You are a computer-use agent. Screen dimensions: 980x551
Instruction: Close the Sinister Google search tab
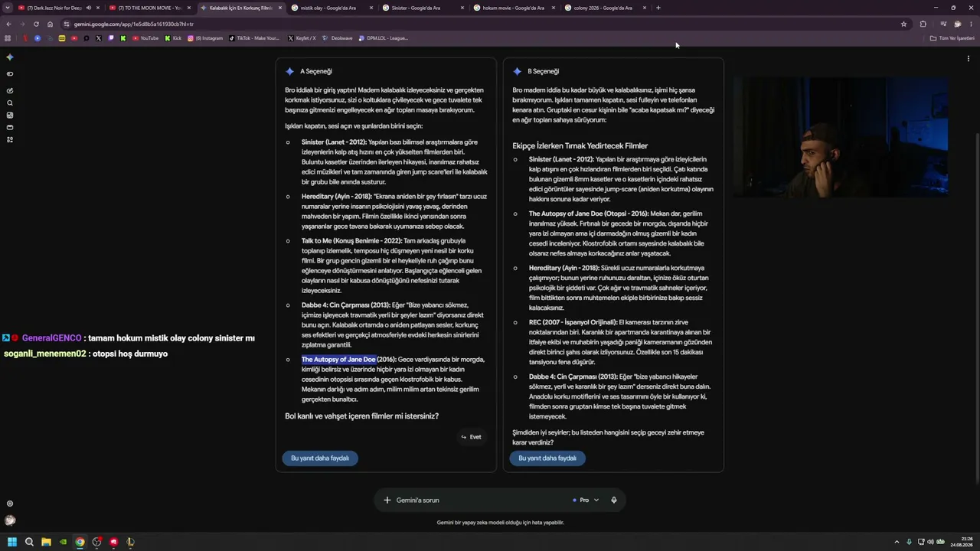[x=462, y=8]
